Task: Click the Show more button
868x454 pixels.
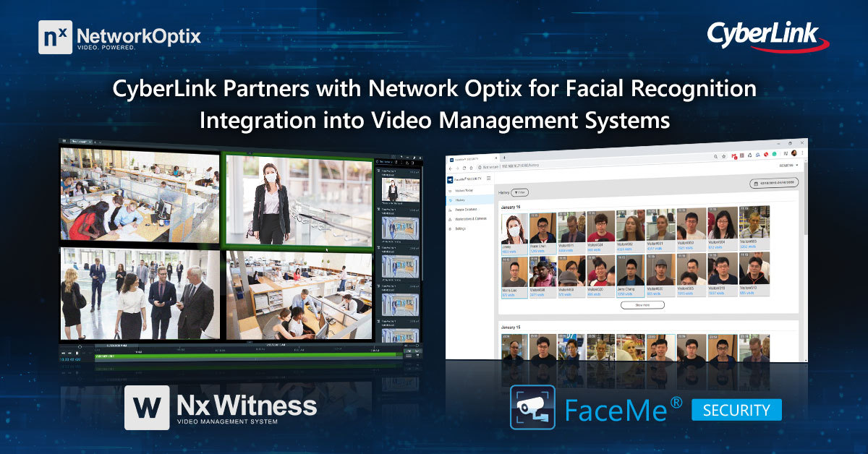Action: [x=642, y=305]
